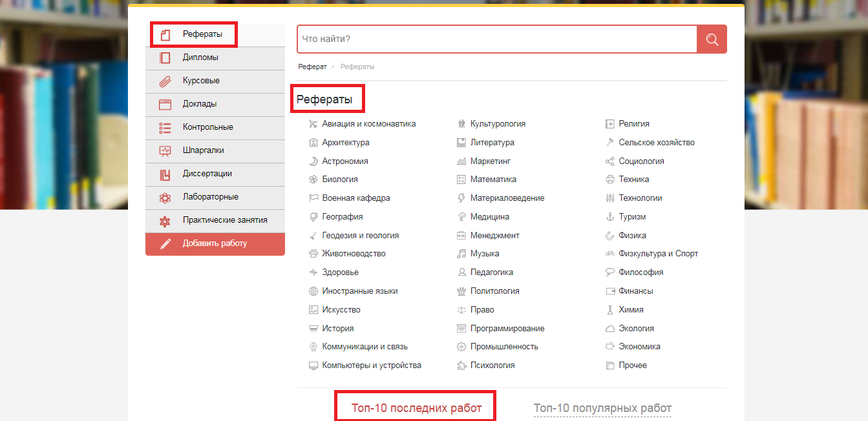The image size is (868, 421).
Task: Open the Философия category
Action: point(641,272)
